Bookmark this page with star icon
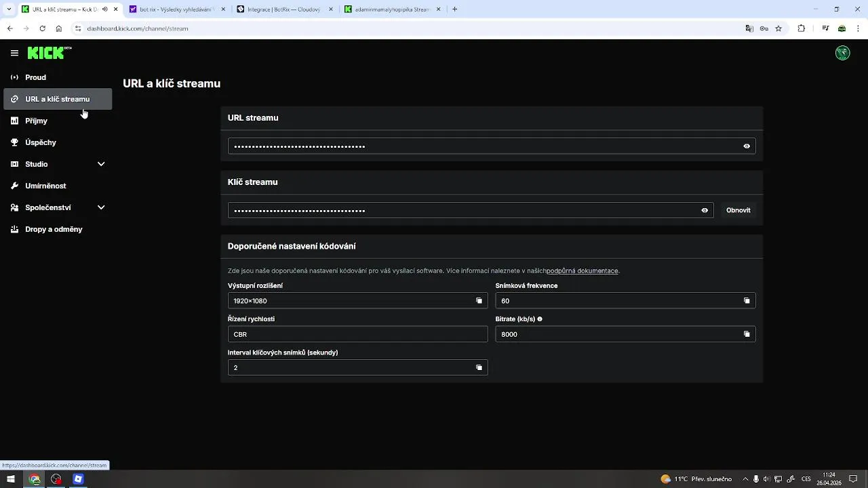The height and width of the screenshot is (488, 868). pyautogui.click(x=778, y=28)
